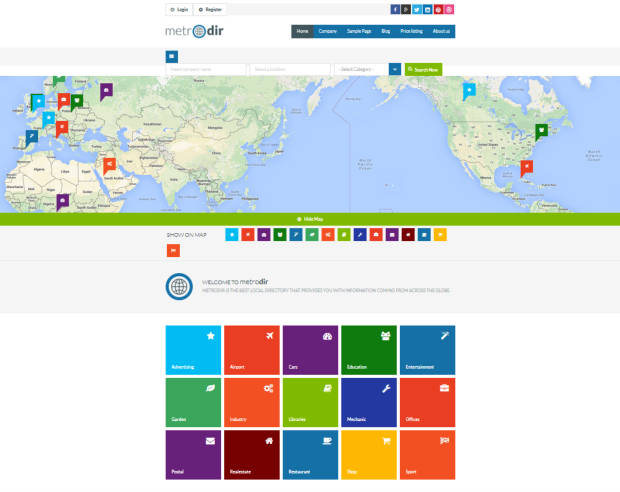Click the green map marker in northeastern USA

click(x=541, y=132)
